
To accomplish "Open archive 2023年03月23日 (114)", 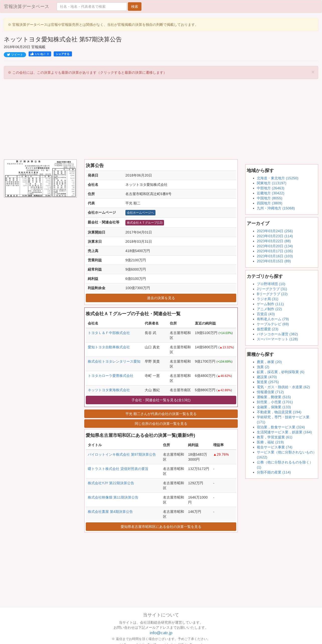I will point(275,236).
